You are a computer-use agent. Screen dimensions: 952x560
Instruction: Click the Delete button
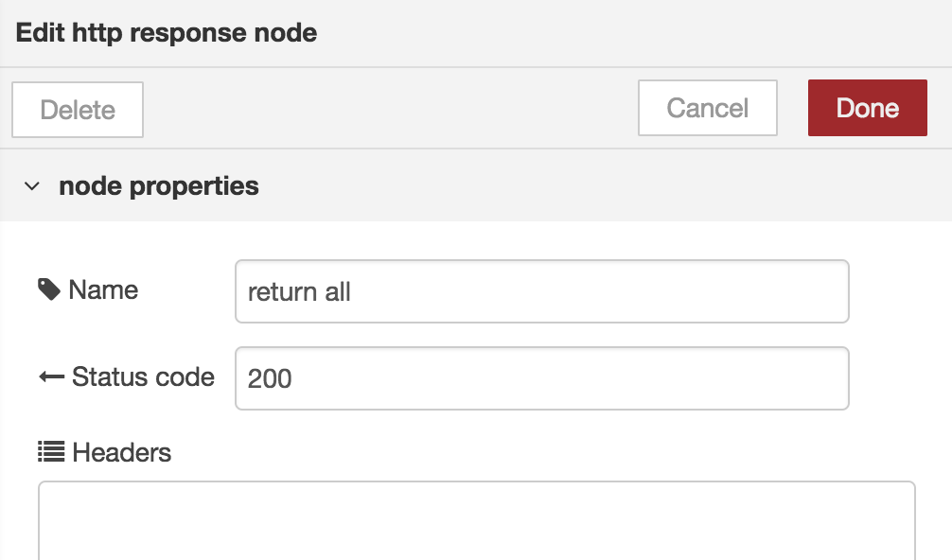pos(78,110)
